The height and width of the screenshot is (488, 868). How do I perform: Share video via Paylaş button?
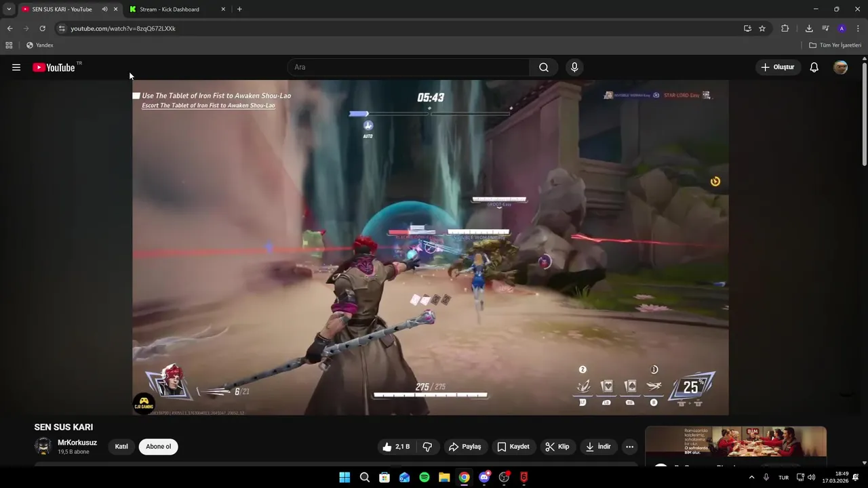click(465, 447)
